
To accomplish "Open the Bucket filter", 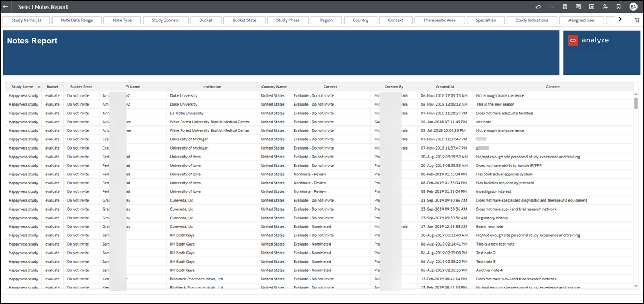I will [206, 20].
